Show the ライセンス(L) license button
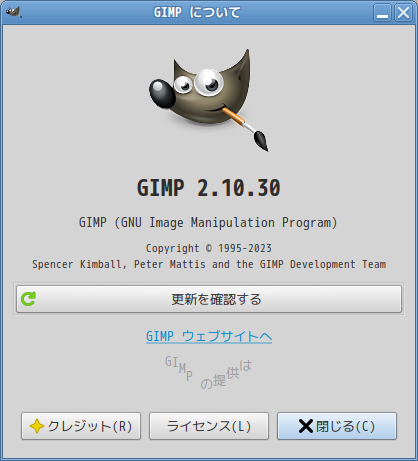 pos(209,426)
